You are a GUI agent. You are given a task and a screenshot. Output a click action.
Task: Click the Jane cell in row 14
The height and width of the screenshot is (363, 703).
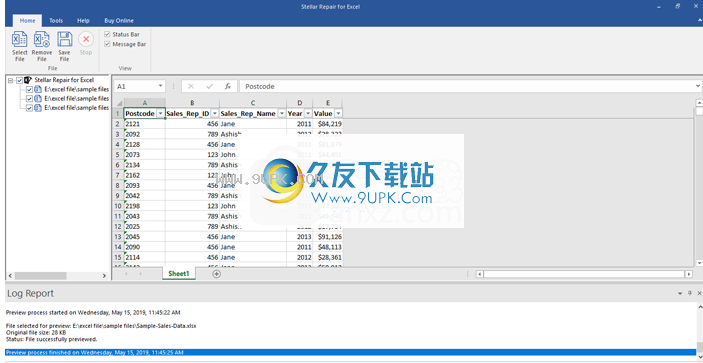click(x=253, y=247)
